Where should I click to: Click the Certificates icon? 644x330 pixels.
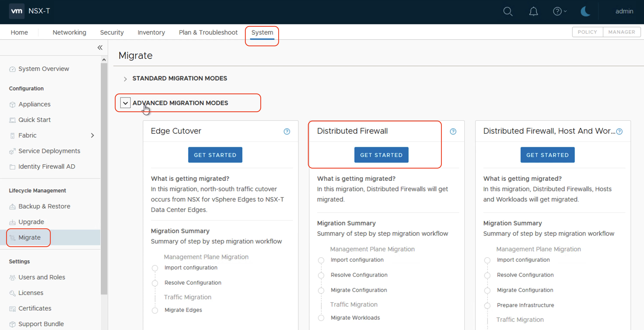(x=12, y=309)
